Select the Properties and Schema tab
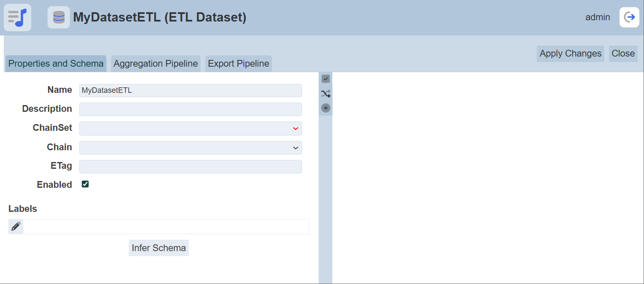The height and width of the screenshot is (284, 644). click(x=55, y=63)
